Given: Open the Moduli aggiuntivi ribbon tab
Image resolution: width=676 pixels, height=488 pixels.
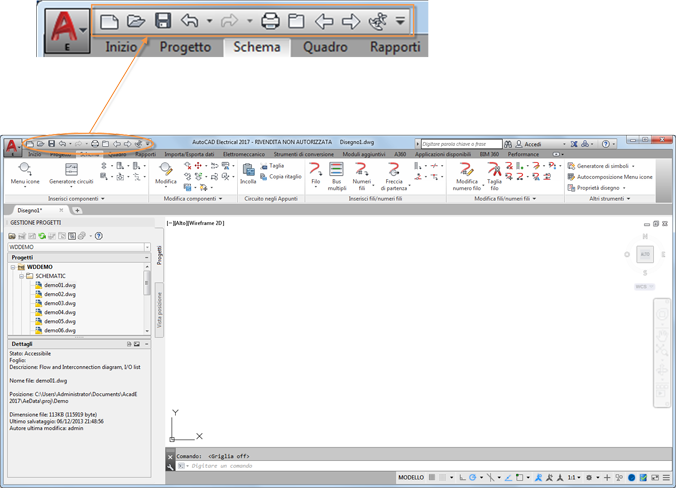Looking at the screenshot, I should [x=363, y=154].
